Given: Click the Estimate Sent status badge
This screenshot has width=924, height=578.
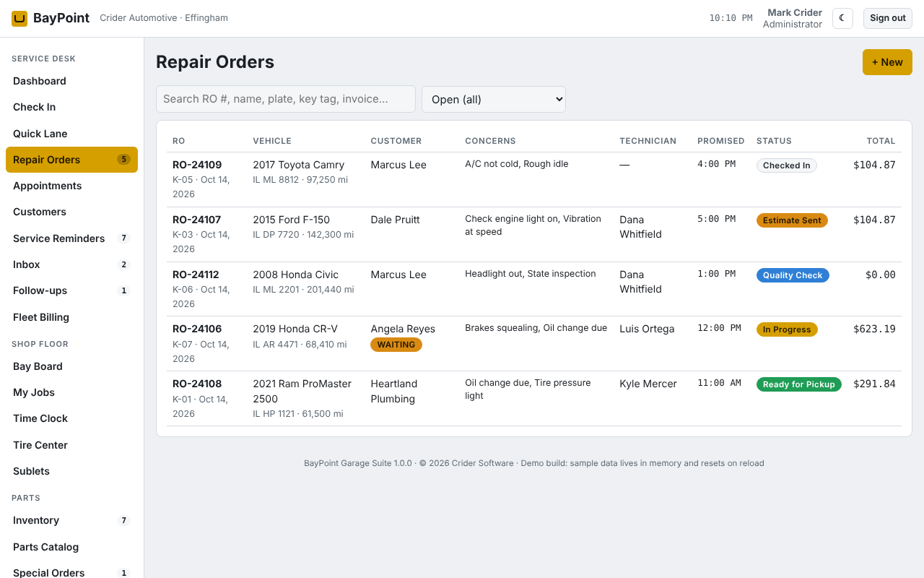Looking at the screenshot, I should click(x=792, y=220).
